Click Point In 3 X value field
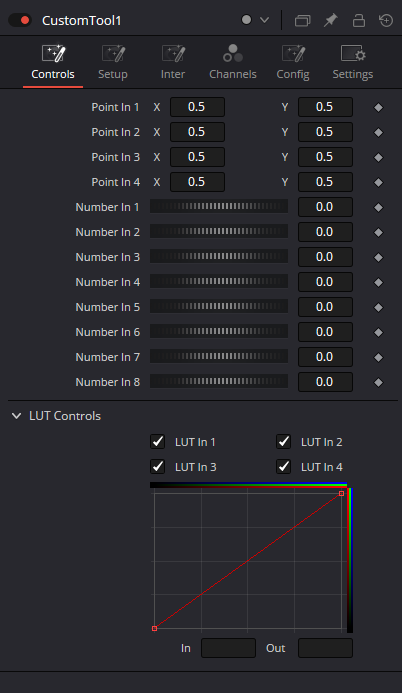 click(x=197, y=157)
